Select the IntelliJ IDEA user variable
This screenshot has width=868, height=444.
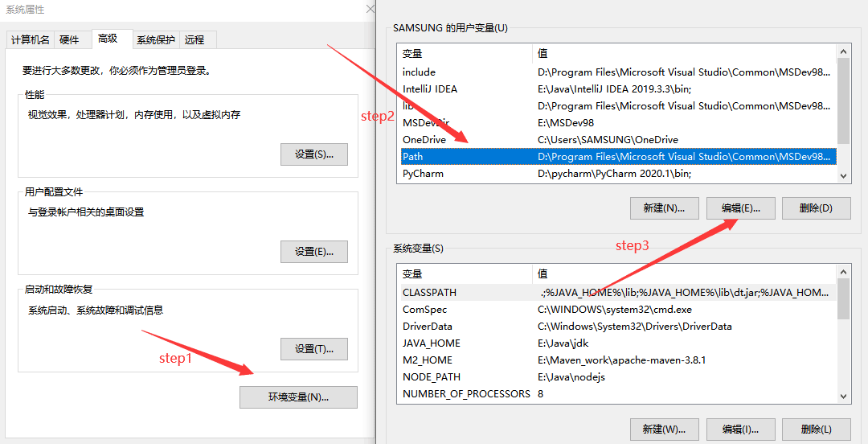point(618,89)
